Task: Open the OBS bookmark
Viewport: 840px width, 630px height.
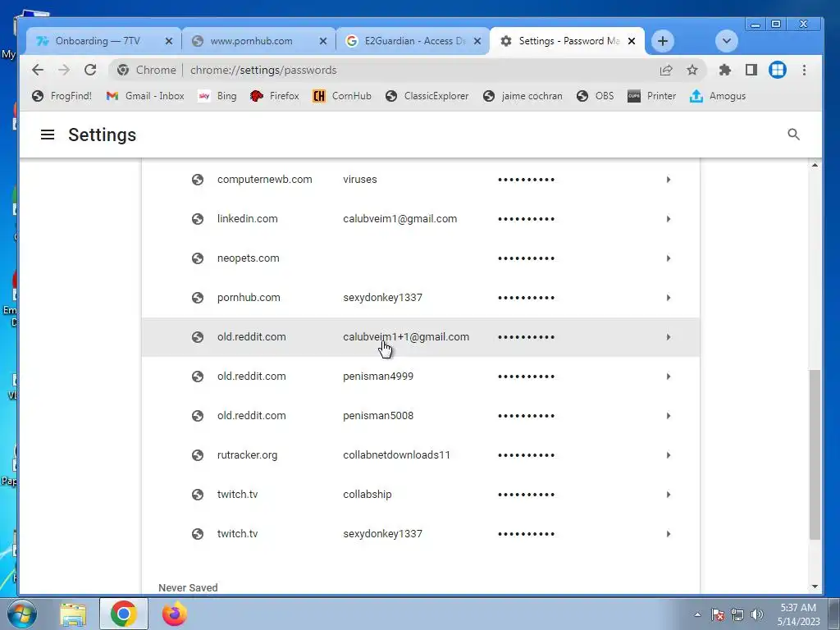Action: tap(596, 96)
